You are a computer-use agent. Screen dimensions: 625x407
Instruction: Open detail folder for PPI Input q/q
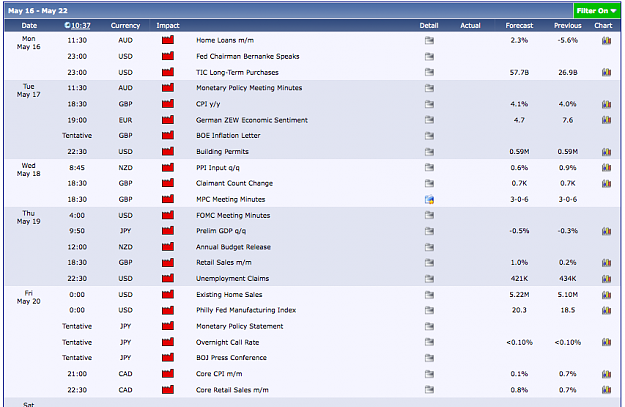click(429, 167)
